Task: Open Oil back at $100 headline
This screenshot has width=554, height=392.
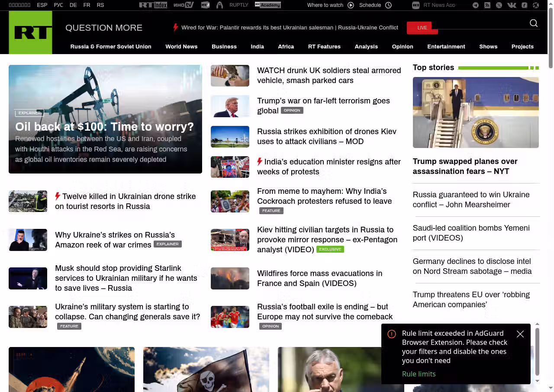Action: click(x=104, y=127)
